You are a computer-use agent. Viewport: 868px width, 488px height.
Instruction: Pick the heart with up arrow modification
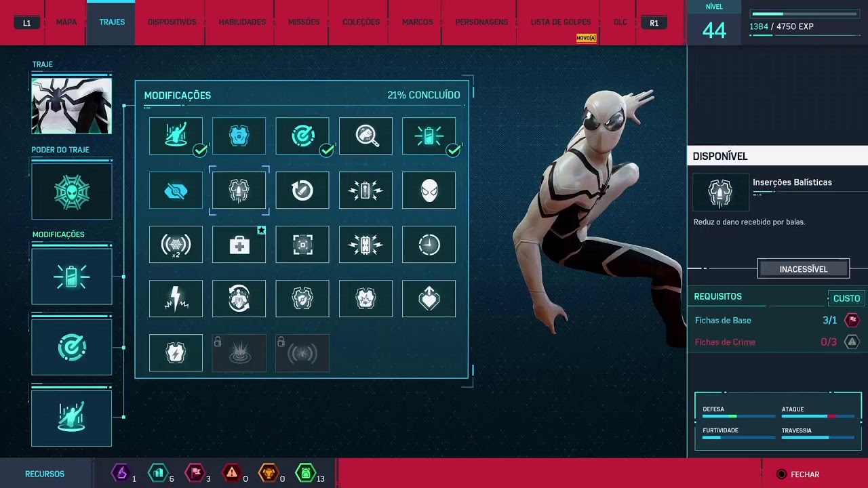click(x=429, y=298)
